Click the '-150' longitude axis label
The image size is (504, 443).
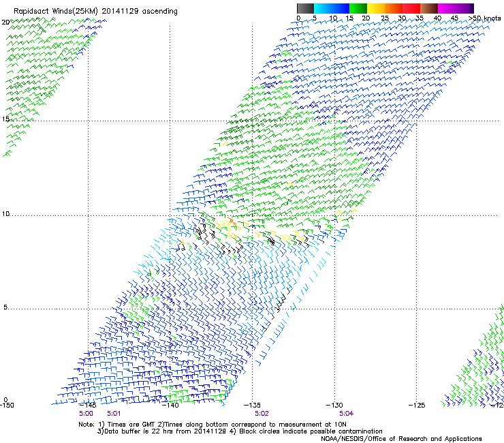pyautogui.click(x=7, y=405)
